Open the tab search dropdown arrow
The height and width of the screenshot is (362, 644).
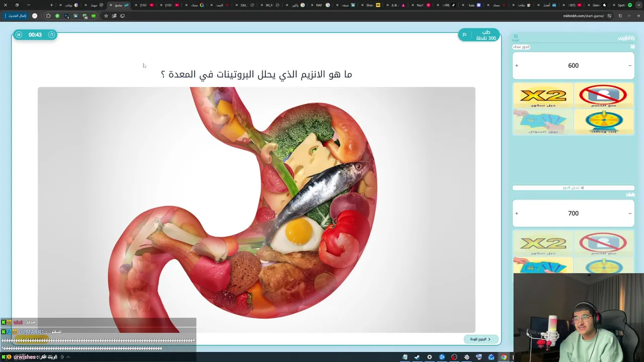[x=638, y=5]
